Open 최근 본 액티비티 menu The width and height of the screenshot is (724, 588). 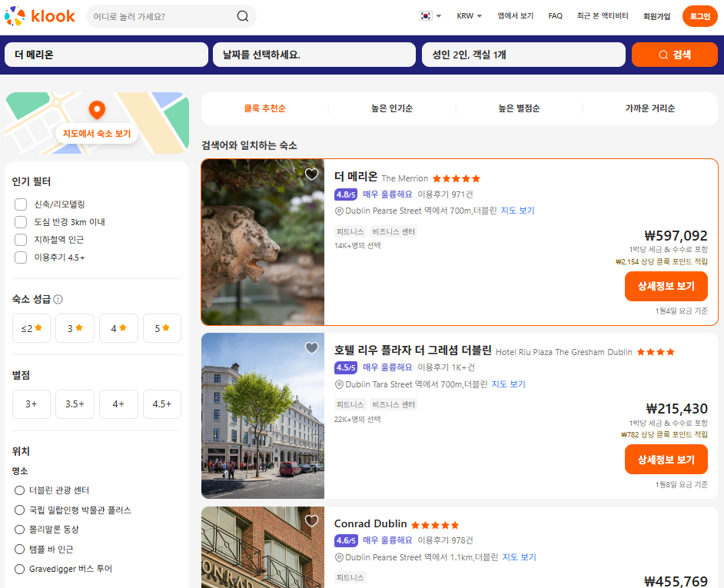(x=603, y=16)
